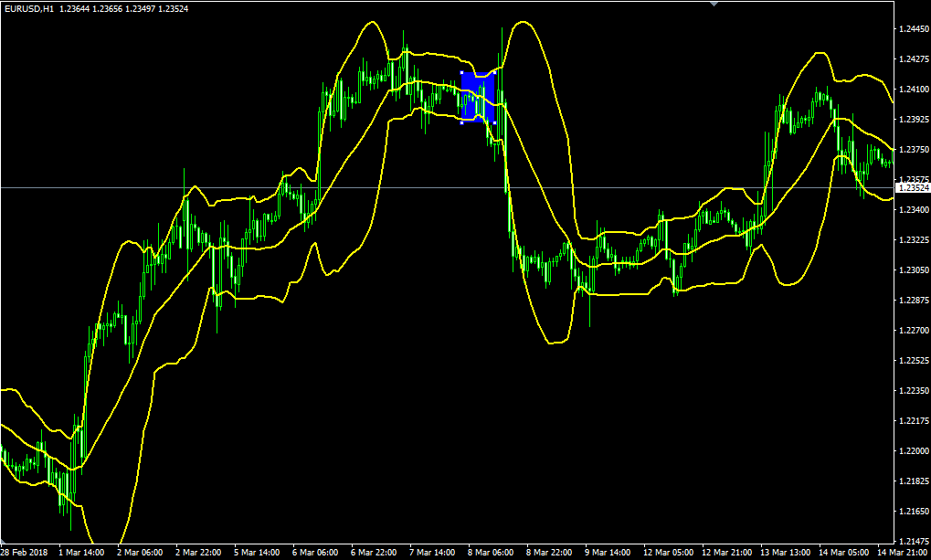The height and width of the screenshot is (560, 931).
Task: Click the 5 Mar 14:00 time label
Action: [257, 553]
